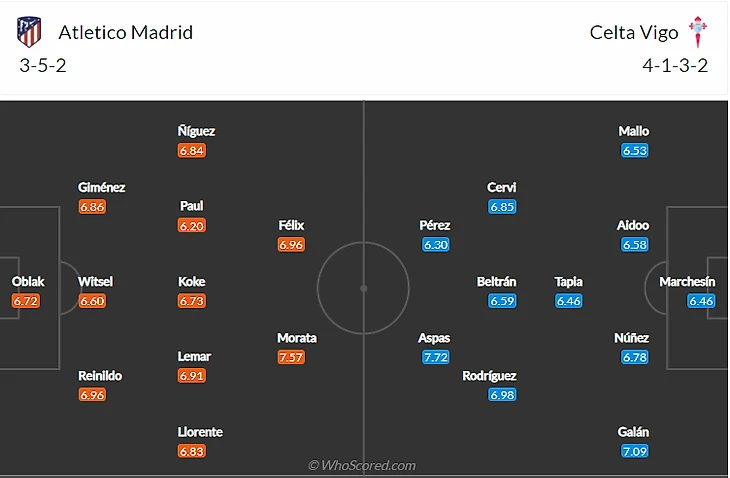Image resolution: width=730 pixels, height=478 pixels.
Task: Select Reinildo's 6.96 rating badge
Action: tap(92, 395)
